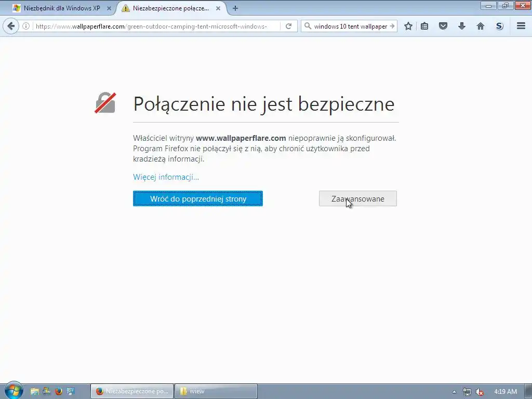The image size is (532, 399).
Task: Reload the page with the refresh icon
Action: coord(288,26)
